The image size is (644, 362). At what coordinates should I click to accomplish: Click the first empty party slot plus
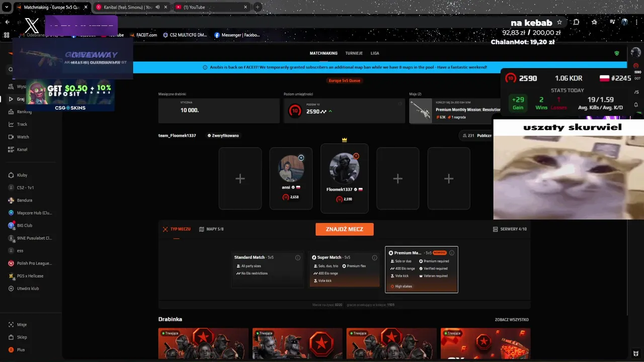240,178
